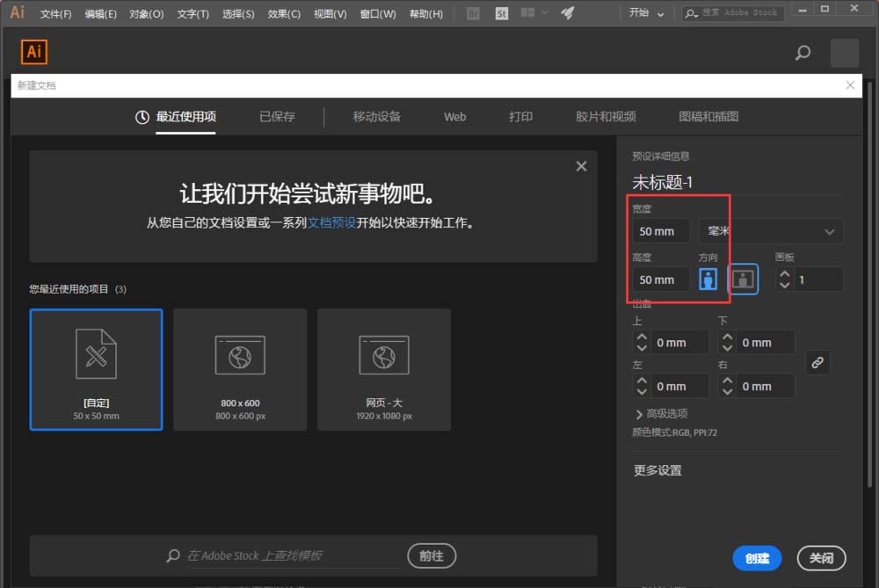
Task: Open the 文件 menu
Action: point(54,13)
